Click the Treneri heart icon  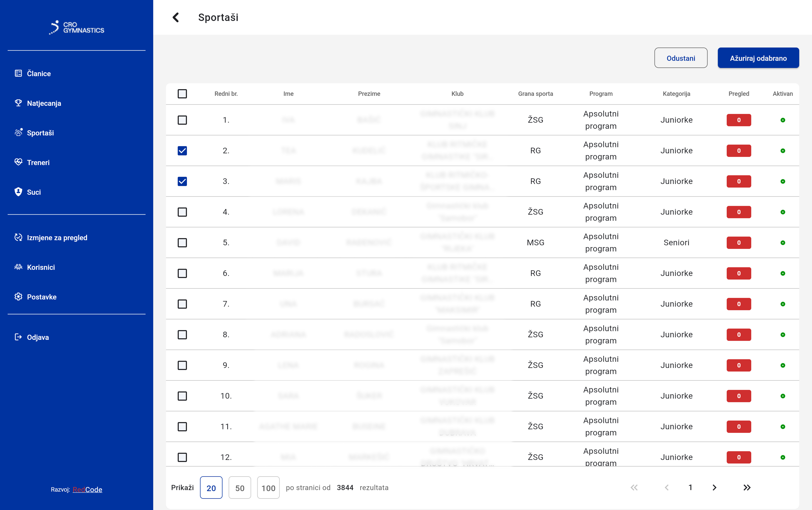point(18,162)
